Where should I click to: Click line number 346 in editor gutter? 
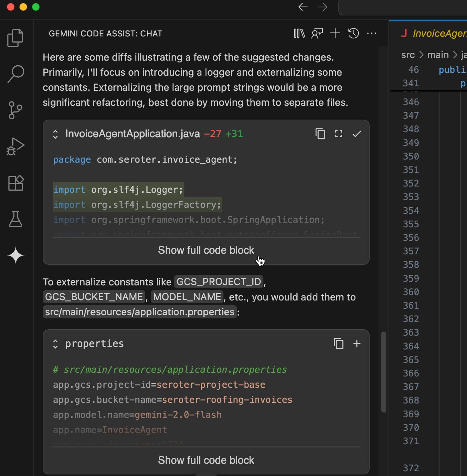[x=411, y=102]
